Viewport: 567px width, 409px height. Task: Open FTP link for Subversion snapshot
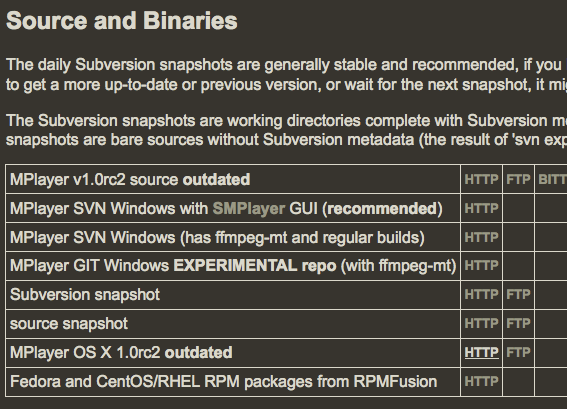pyautogui.click(x=518, y=294)
